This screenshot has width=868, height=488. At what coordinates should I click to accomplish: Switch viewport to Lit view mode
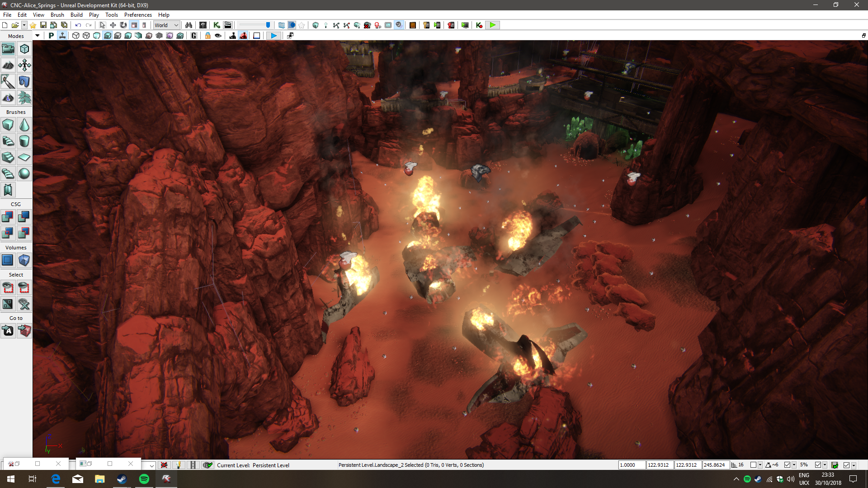pos(107,36)
